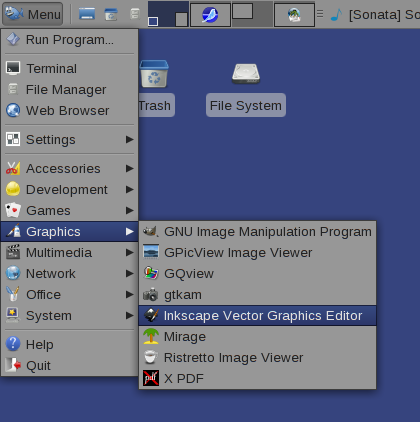420x422 pixels.
Task: Click the show desktop panel icon
Action: coord(87,14)
